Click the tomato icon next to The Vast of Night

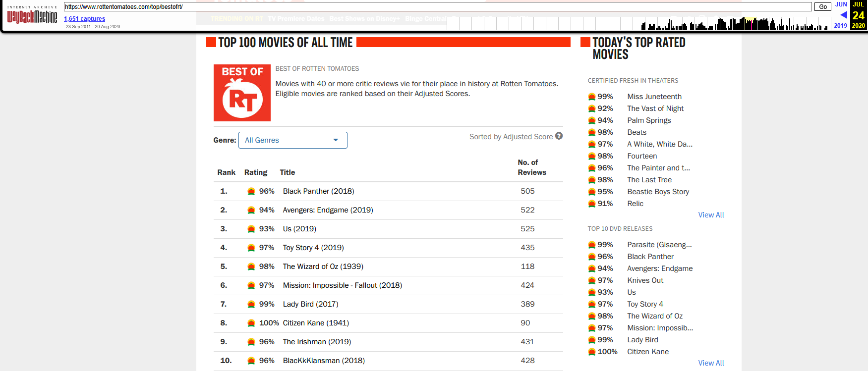point(592,108)
